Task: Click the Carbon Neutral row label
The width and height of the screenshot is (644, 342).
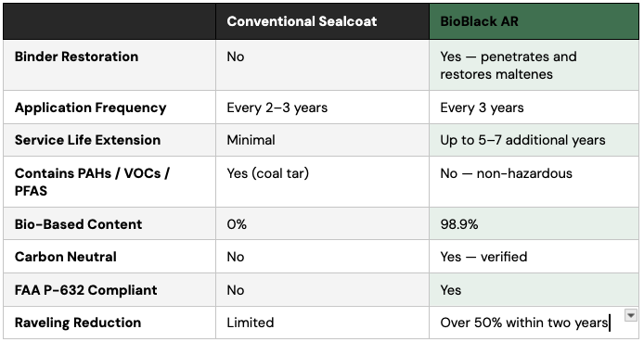Action: tap(109, 257)
